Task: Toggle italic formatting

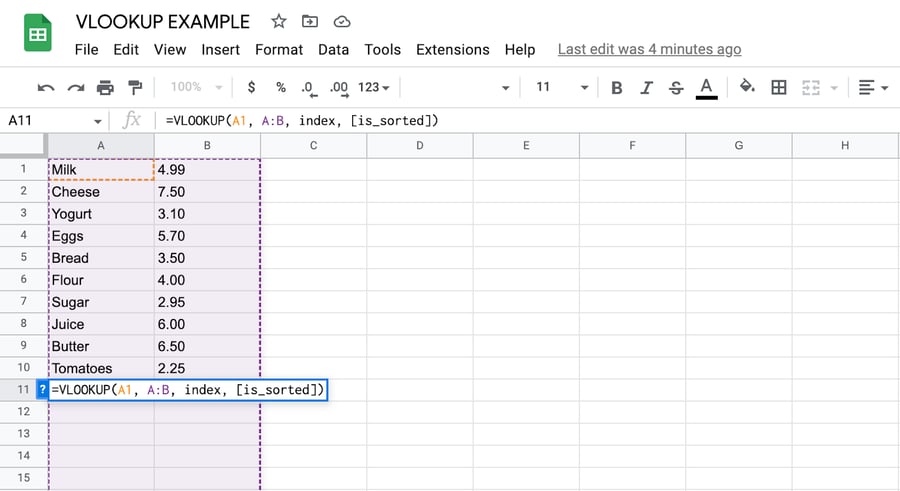Action: (x=647, y=88)
